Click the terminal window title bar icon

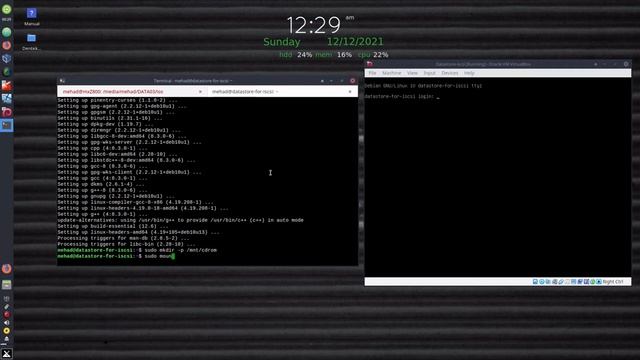click(x=62, y=81)
